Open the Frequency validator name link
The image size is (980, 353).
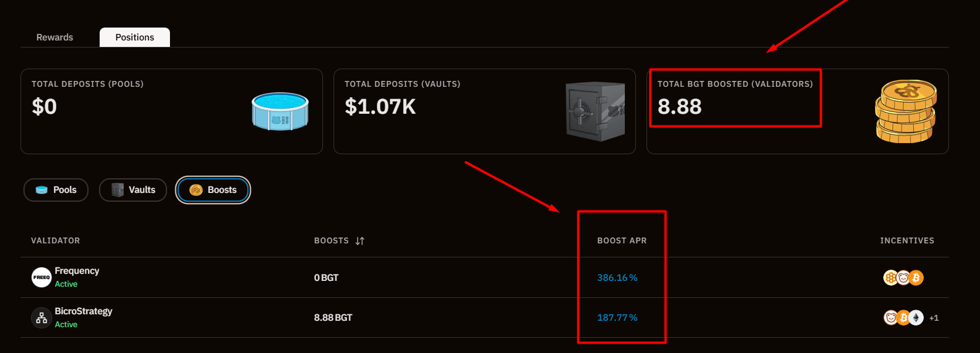(77, 270)
